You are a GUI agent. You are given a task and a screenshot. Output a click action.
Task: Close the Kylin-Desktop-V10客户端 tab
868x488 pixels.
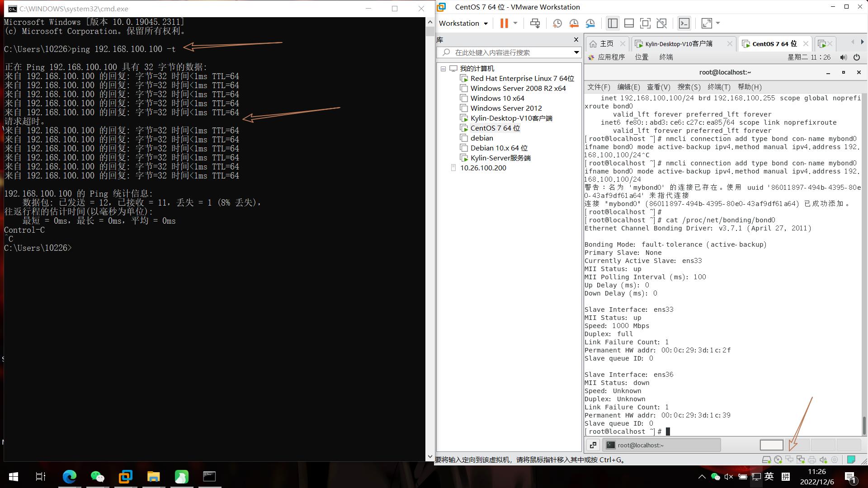click(730, 44)
